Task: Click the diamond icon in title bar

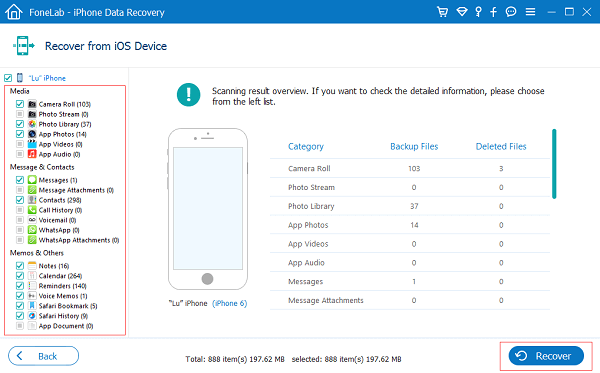Action: pyautogui.click(x=462, y=12)
